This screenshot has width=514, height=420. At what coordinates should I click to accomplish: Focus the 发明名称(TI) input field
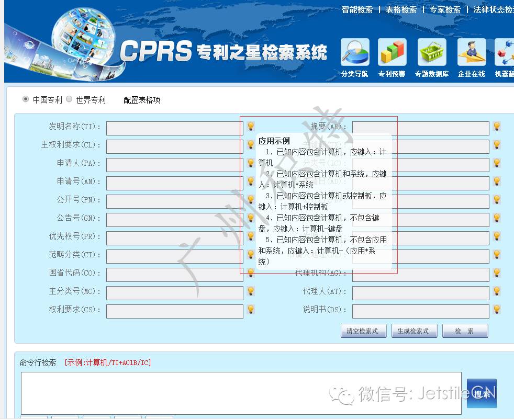pyautogui.click(x=175, y=128)
